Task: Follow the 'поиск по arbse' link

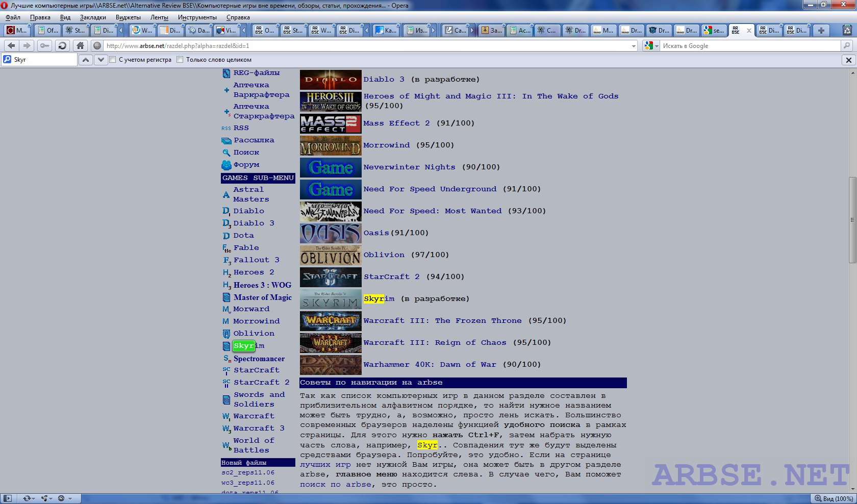Action: [x=335, y=485]
